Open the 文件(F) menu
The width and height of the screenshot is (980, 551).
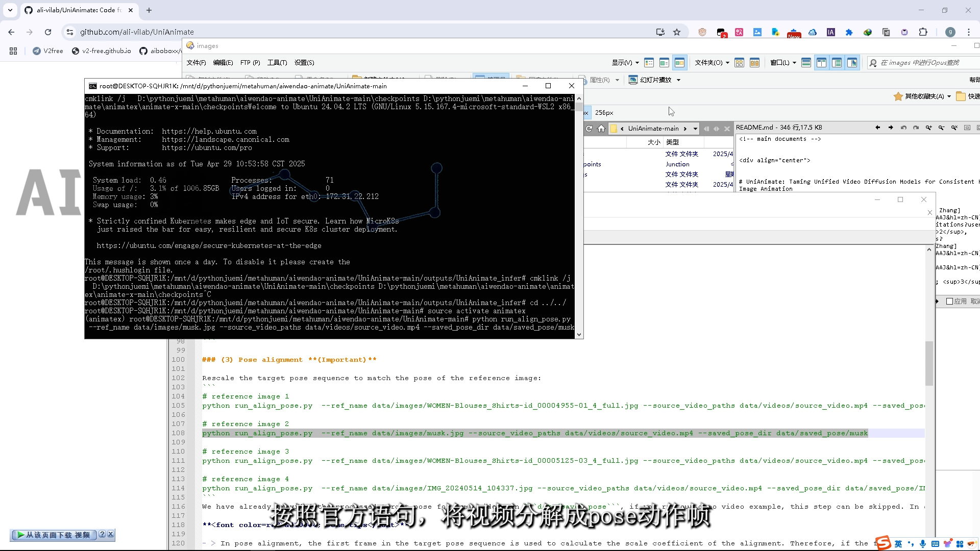[196, 63]
